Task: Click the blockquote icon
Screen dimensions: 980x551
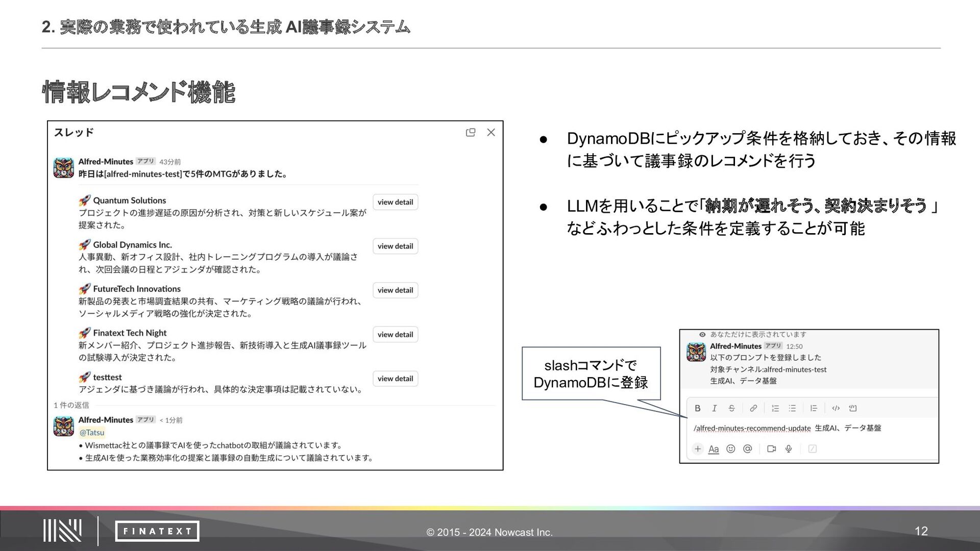Action: (814, 408)
